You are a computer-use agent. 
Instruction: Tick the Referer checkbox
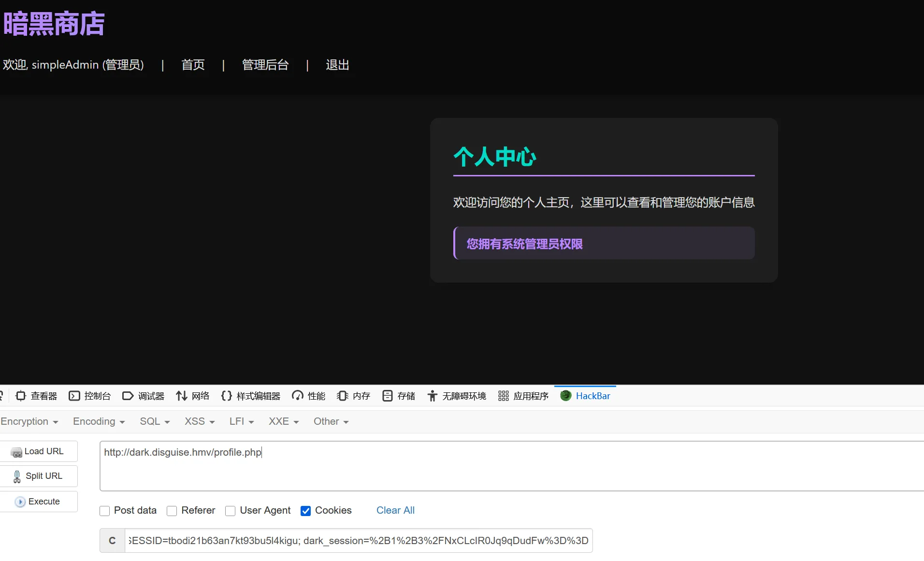tap(172, 511)
